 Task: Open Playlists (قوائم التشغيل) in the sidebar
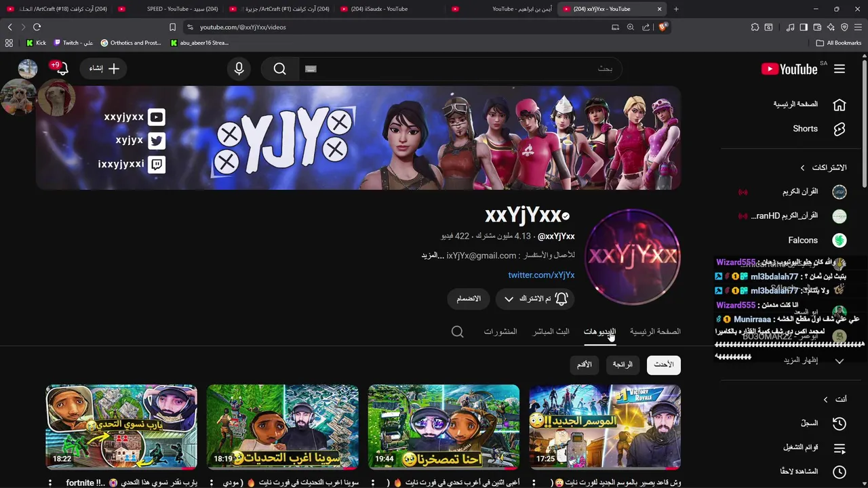pos(814,447)
